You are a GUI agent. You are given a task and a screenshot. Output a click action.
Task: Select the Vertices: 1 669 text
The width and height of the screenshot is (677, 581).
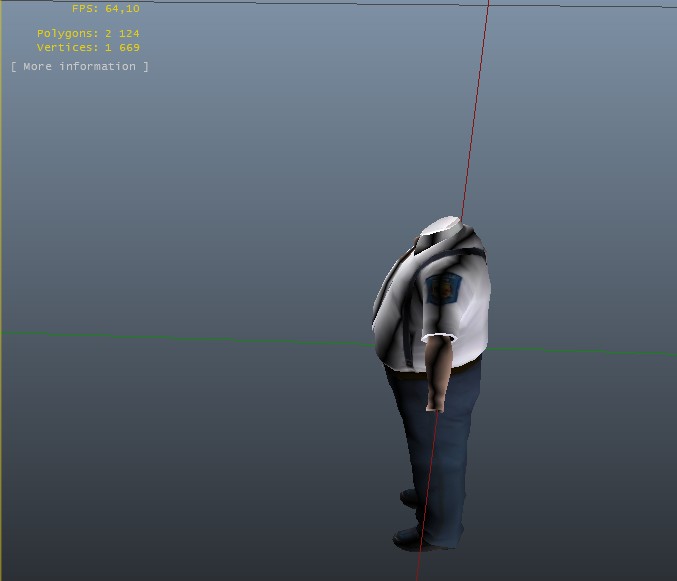point(88,47)
